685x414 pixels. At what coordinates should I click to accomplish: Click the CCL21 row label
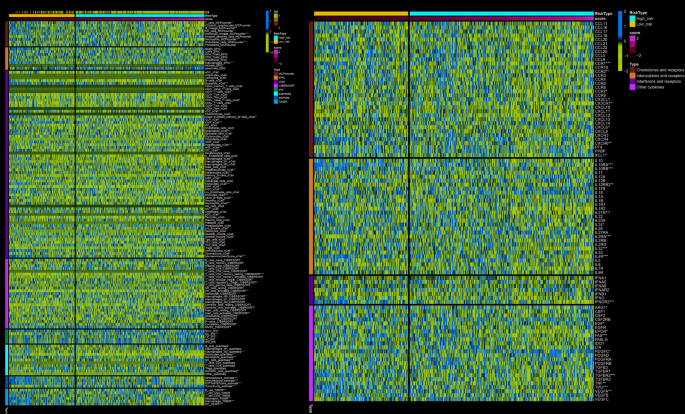click(601, 44)
